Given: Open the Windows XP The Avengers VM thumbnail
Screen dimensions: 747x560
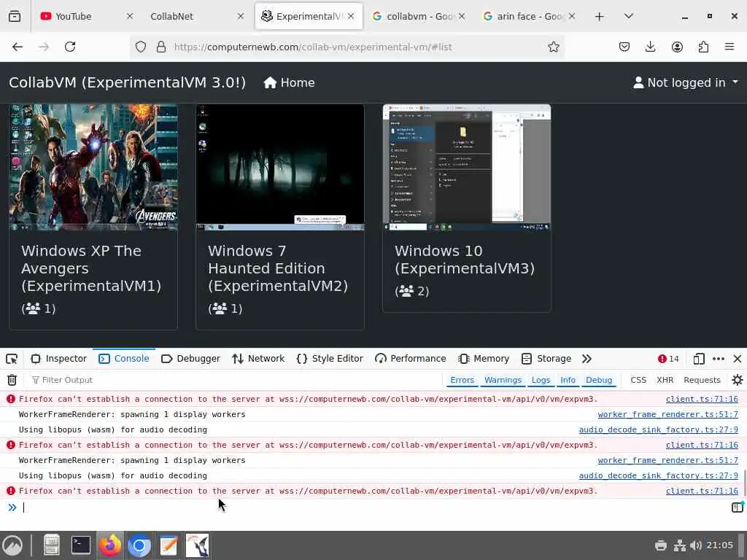Looking at the screenshot, I should click(93, 167).
